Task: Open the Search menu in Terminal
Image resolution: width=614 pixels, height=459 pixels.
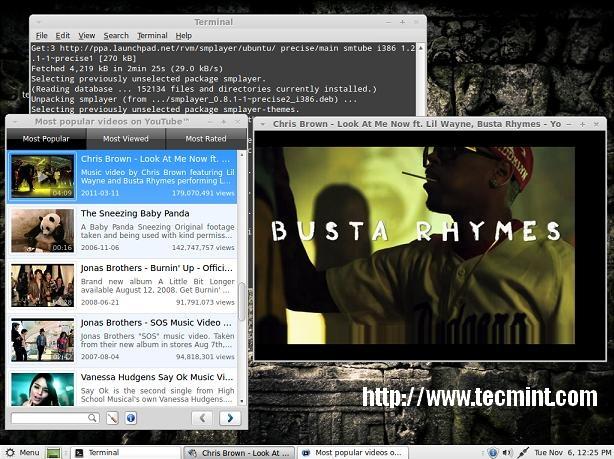Action: coord(116,36)
